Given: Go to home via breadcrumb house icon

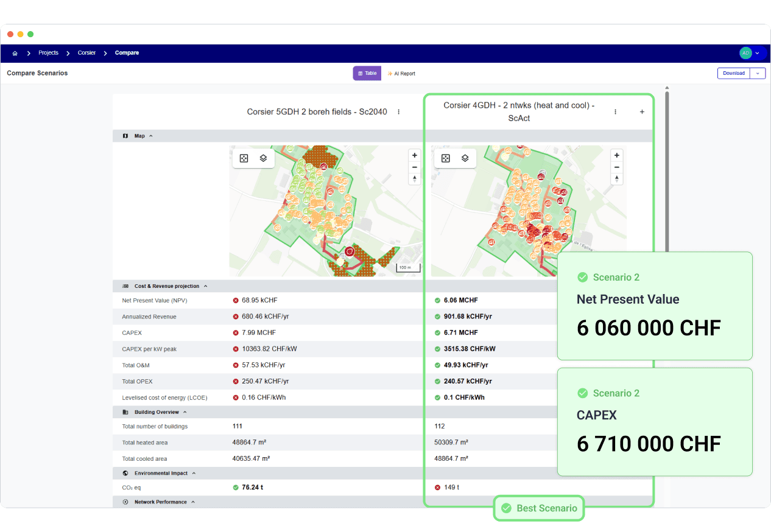Looking at the screenshot, I should (x=15, y=53).
